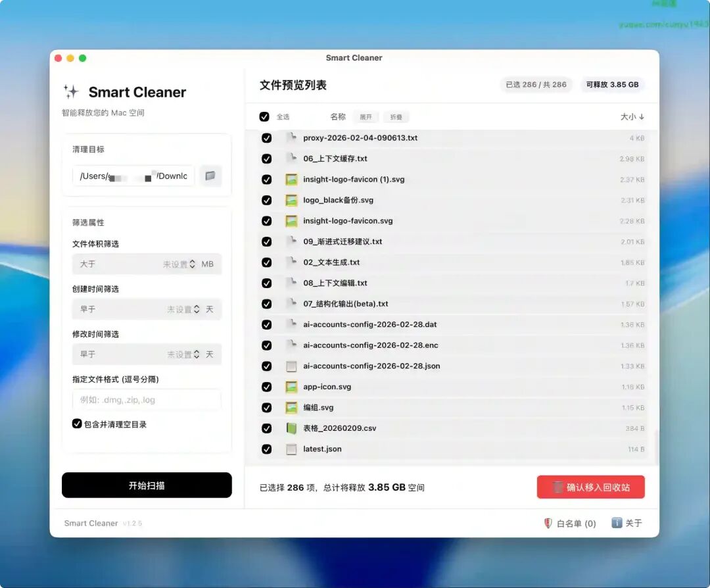Click the folder browse icon next to path
This screenshot has height=588, width=710.
(x=210, y=176)
